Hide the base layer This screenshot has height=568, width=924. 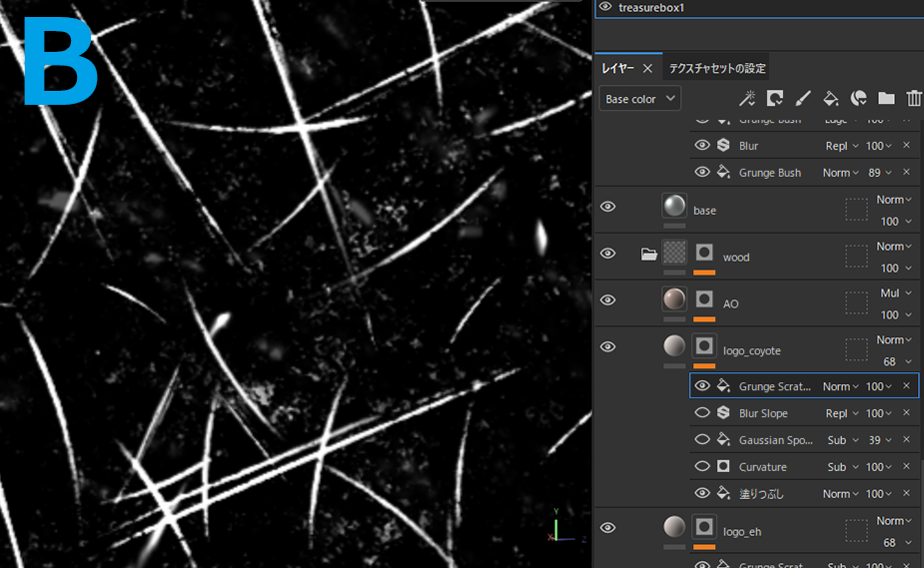(607, 207)
